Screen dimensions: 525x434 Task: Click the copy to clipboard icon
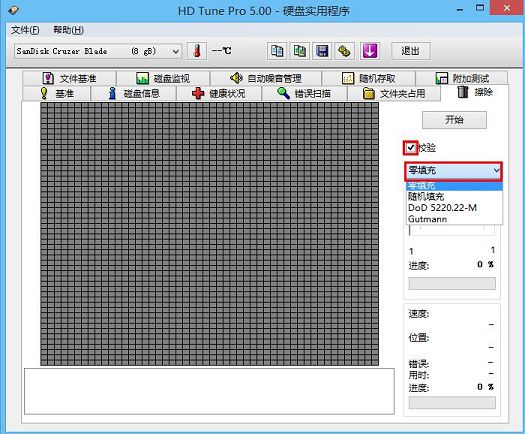pyautogui.click(x=277, y=51)
